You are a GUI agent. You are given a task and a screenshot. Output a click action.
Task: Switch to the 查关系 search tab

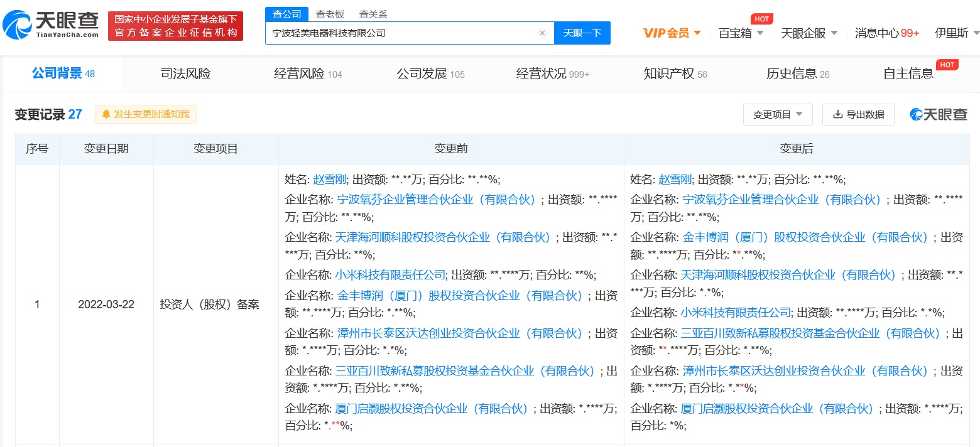click(x=373, y=14)
